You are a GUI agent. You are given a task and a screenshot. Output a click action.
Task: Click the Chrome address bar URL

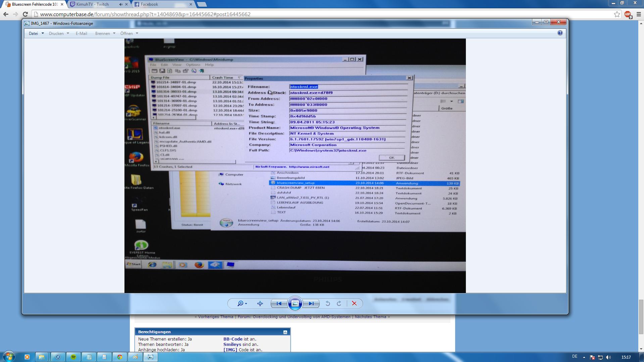click(x=145, y=14)
